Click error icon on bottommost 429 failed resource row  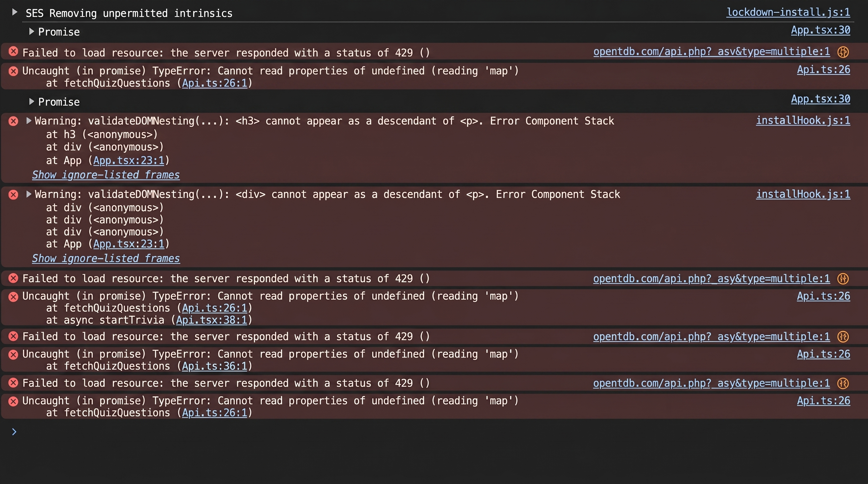pos(13,383)
